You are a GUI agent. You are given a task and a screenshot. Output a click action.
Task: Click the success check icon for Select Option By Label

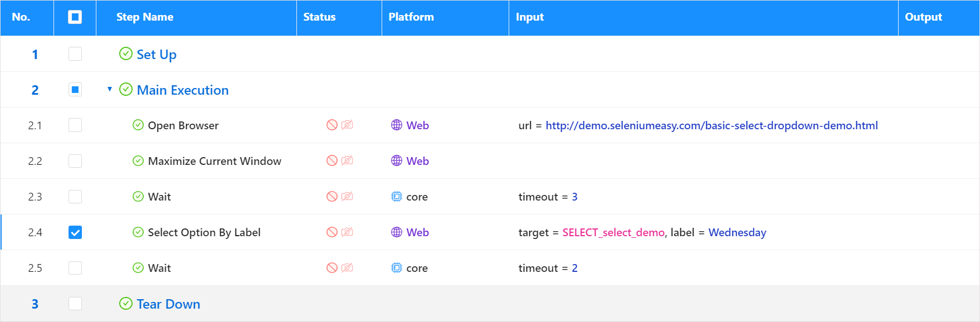tap(138, 232)
